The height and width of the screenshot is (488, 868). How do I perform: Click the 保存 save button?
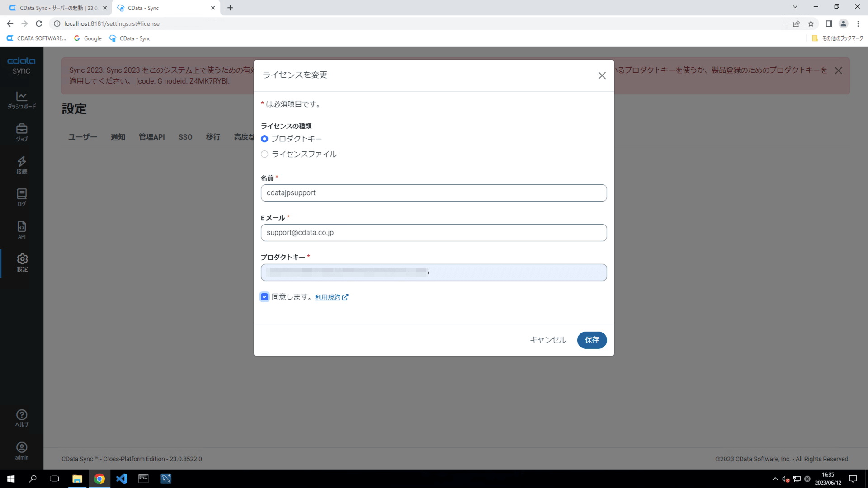point(591,340)
